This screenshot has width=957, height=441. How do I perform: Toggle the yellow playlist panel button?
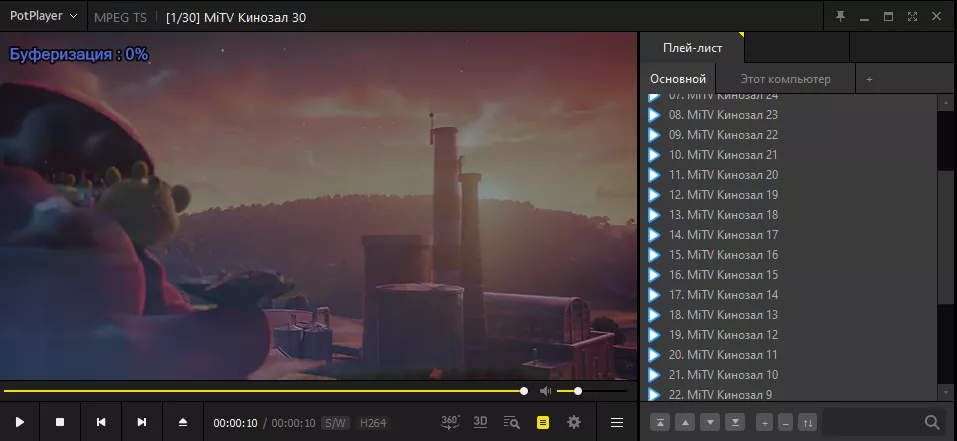(x=543, y=422)
